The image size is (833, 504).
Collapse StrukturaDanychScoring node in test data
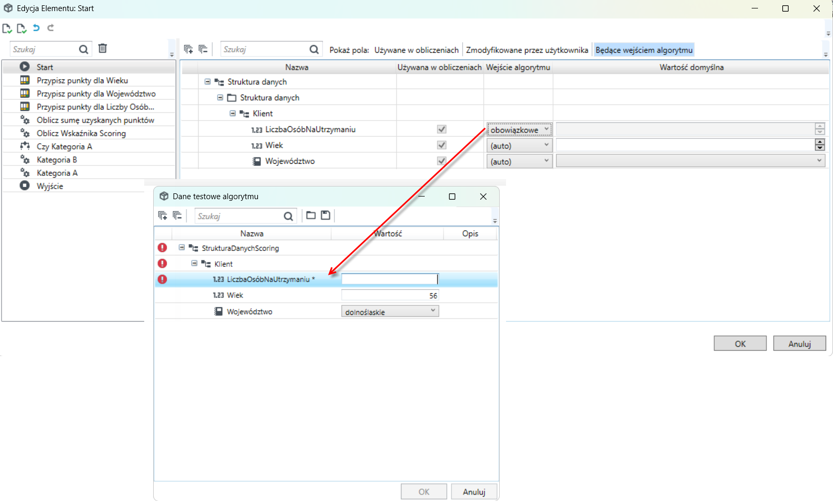[182, 248]
